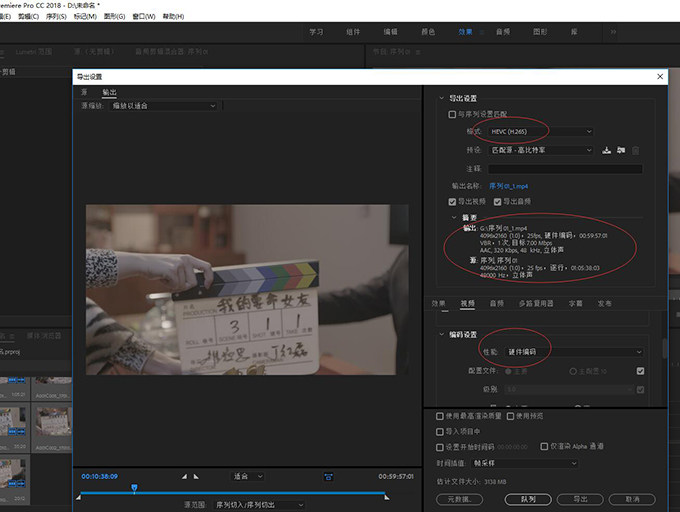The width and height of the screenshot is (680, 512).
Task: Toggle the 配置文件 match-source checkbox
Action: [640, 371]
